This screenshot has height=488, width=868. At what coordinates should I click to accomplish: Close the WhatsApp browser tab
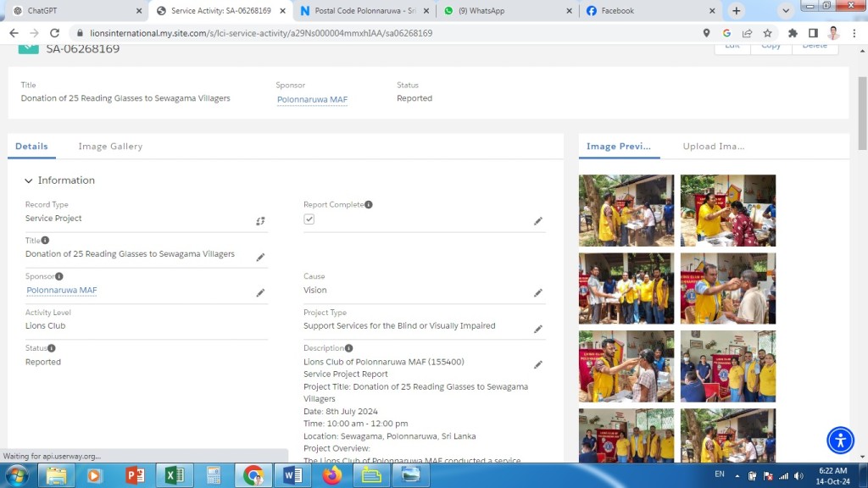pos(569,10)
